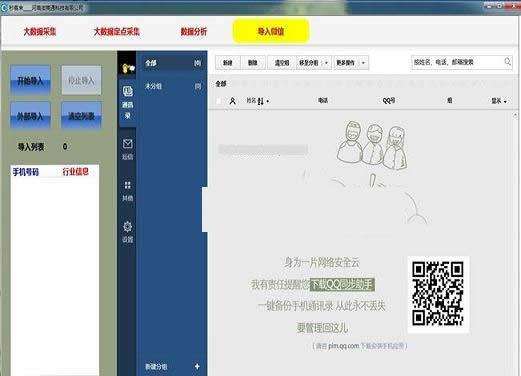Click the contact person icon in header

(233, 101)
